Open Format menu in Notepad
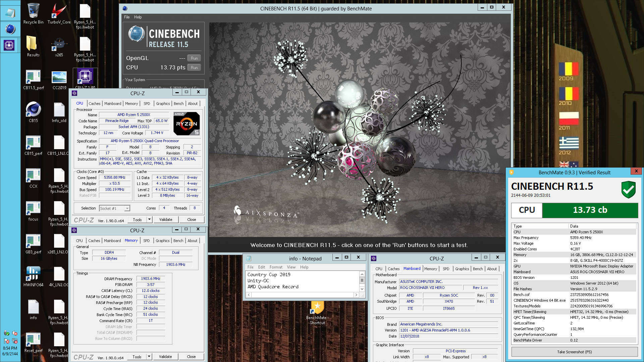Image resolution: width=644 pixels, height=362 pixels. 276,267
